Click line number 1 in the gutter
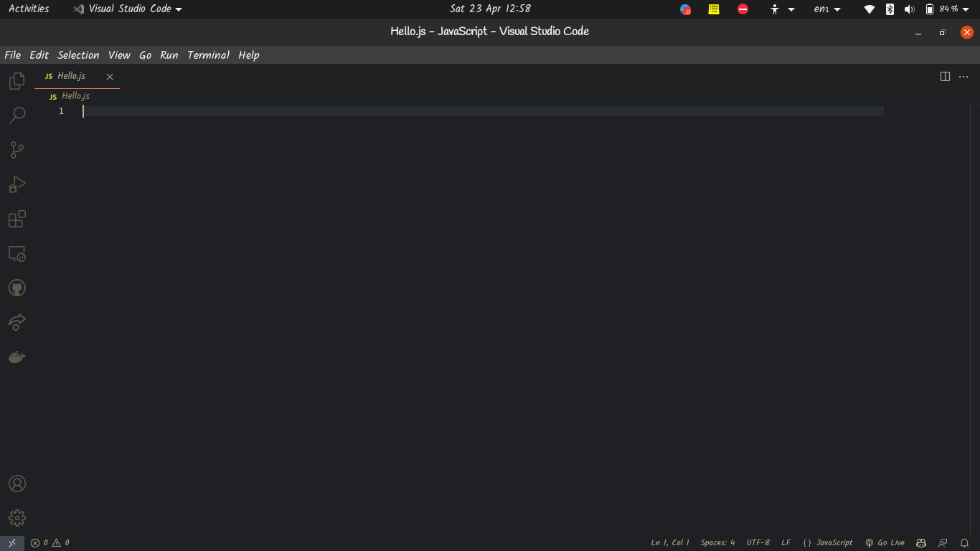 click(61, 111)
